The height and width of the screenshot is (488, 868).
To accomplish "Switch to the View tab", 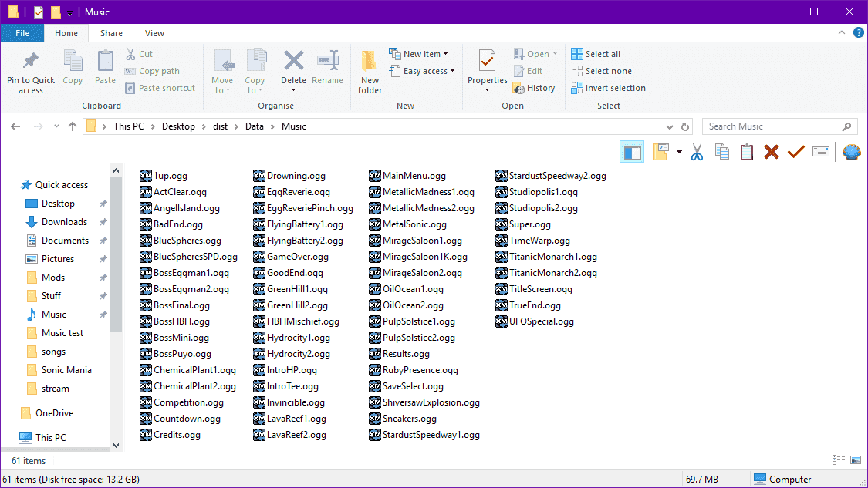I will click(154, 33).
